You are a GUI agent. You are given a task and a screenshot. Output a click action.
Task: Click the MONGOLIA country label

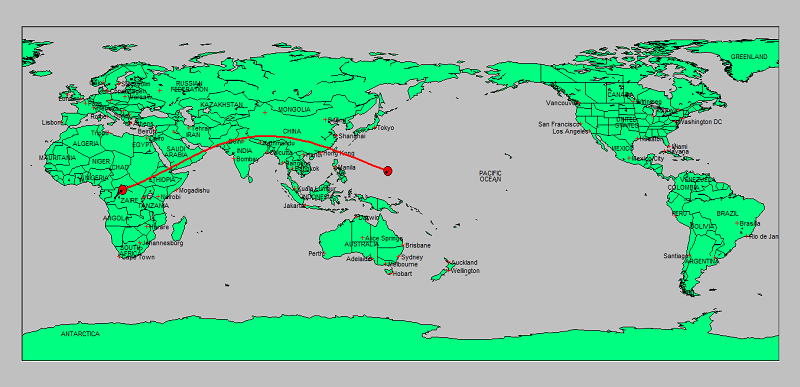[x=294, y=110]
